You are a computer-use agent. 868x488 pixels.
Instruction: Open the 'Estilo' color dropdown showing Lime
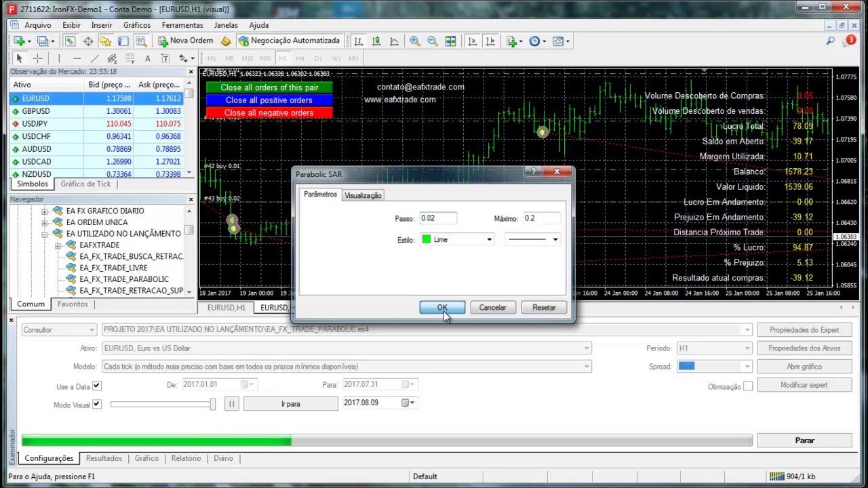(456, 239)
